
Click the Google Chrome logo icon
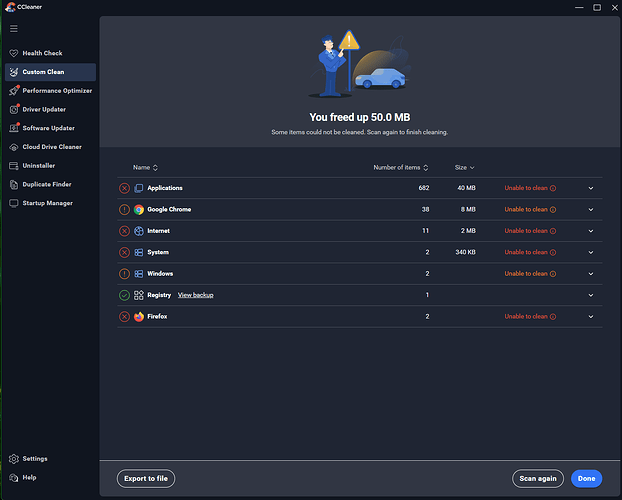(x=139, y=210)
